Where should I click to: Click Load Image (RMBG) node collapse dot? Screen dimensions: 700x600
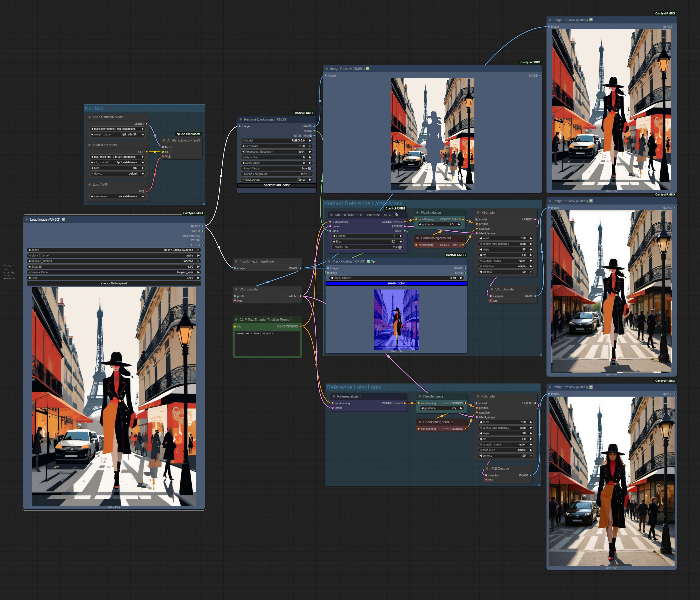(27, 219)
